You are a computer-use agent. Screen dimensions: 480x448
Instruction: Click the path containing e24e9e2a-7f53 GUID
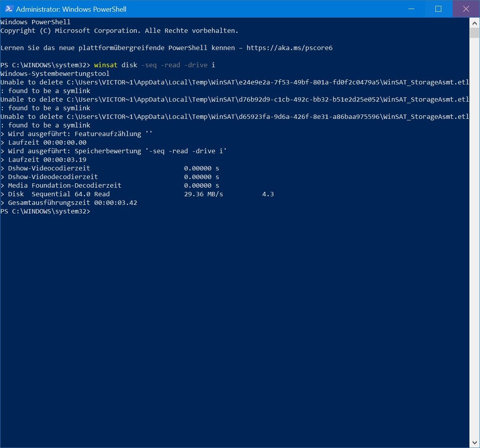point(268,82)
